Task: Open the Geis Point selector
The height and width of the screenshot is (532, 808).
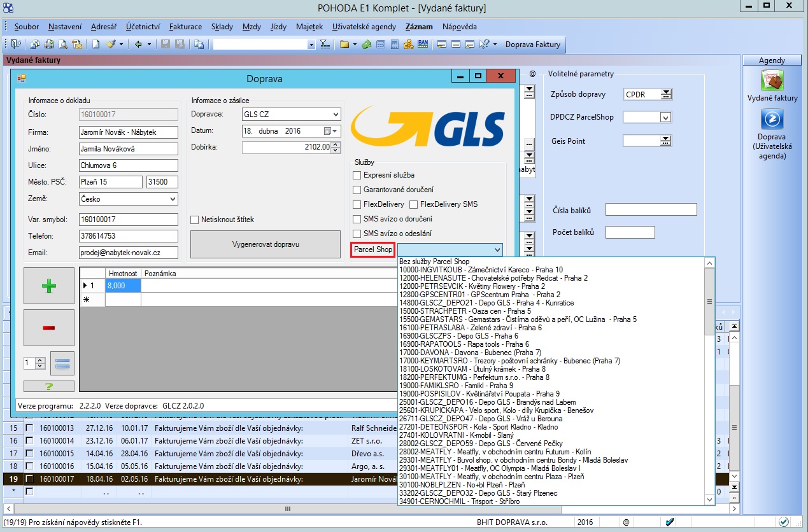Action: coord(666,141)
